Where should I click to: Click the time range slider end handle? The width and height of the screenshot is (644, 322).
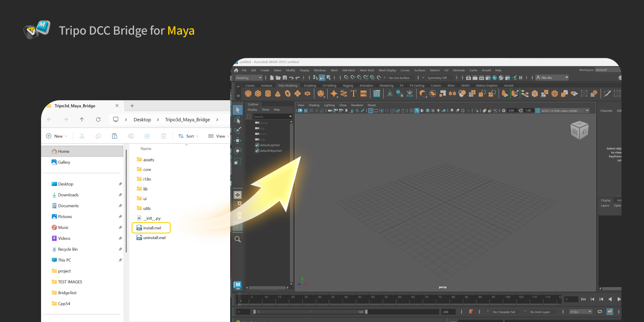click(x=366, y=312)
